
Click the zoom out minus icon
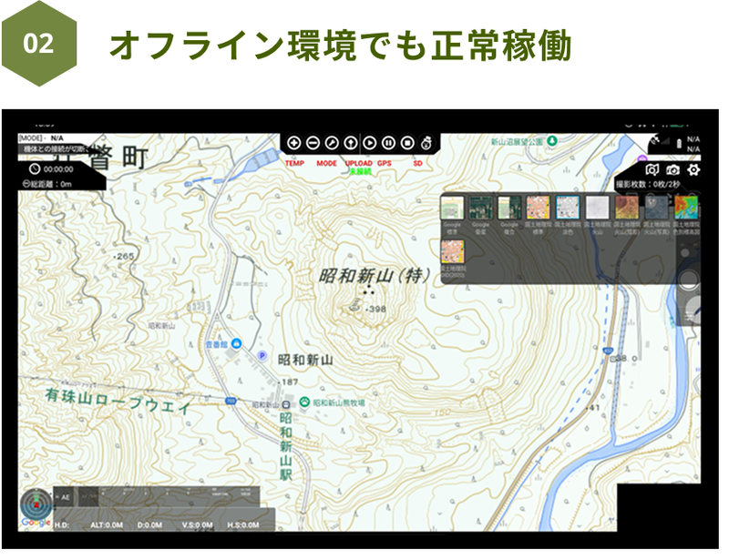pos(313,143)
